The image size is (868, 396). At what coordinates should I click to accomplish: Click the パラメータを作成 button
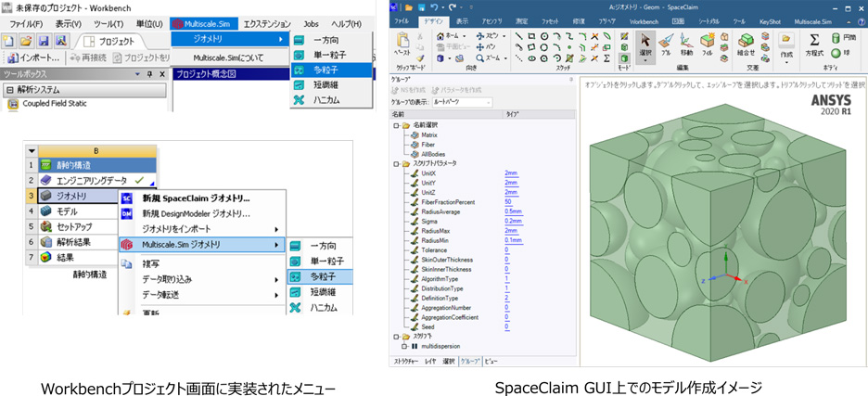click(x=457, y=90)
